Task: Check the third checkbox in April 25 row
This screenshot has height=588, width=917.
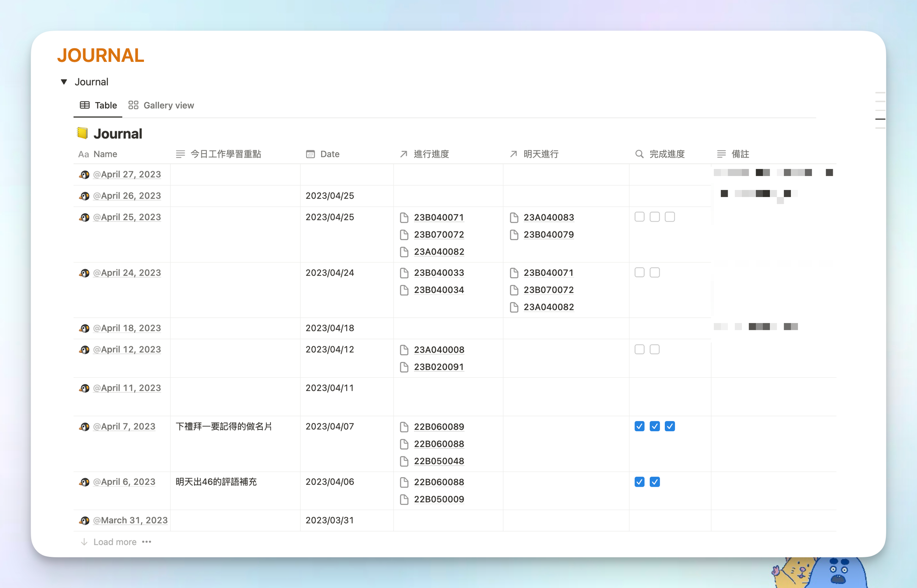Action: coord(670,217)
